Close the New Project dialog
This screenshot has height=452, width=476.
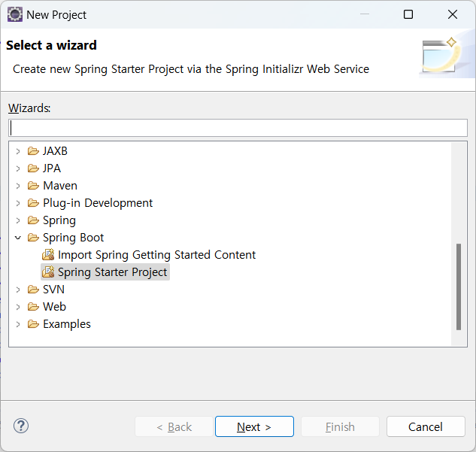pyautogui.click(x=453, y=14)
